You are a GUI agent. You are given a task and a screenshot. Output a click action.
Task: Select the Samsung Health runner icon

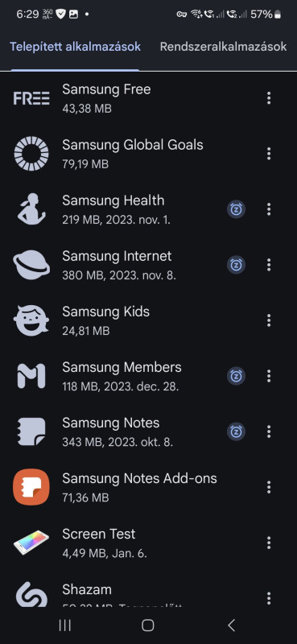31,209
